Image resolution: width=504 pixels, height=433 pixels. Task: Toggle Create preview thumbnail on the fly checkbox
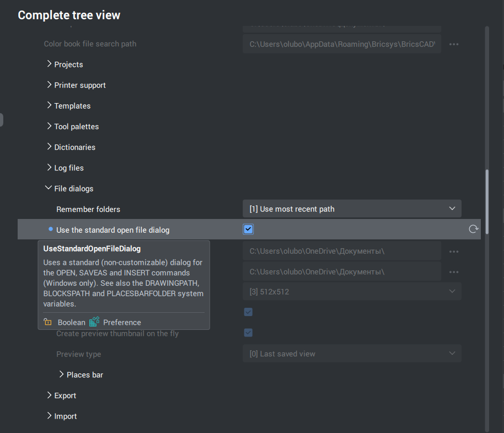248,333
